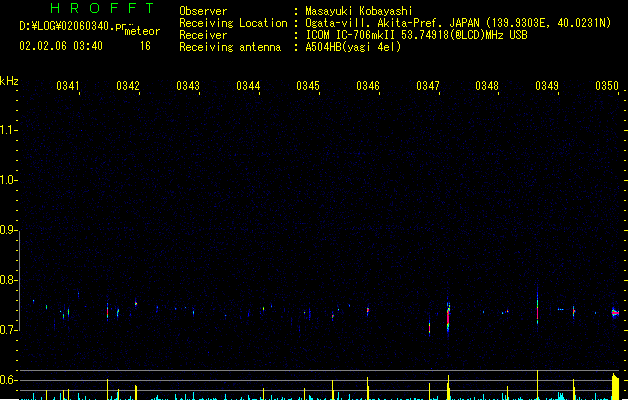Click the 0.7 kHz frequency label
The image size is (629, 400).
click(8, 330)
